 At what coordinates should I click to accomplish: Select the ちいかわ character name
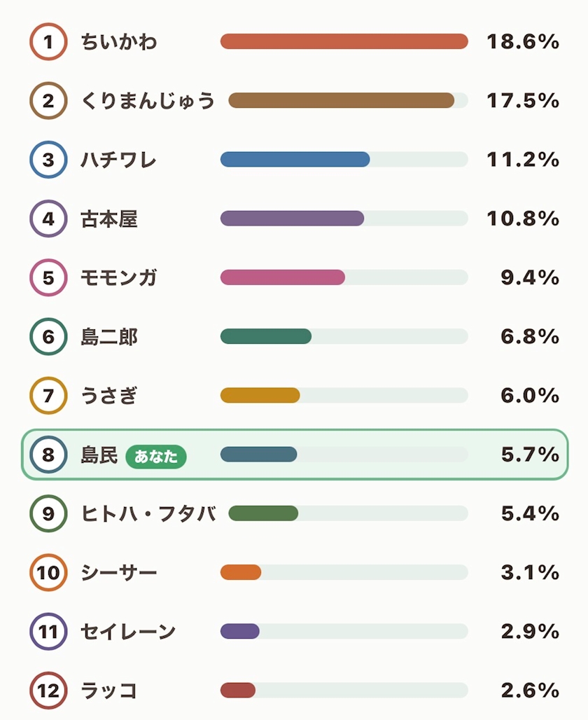pos(119,42)
